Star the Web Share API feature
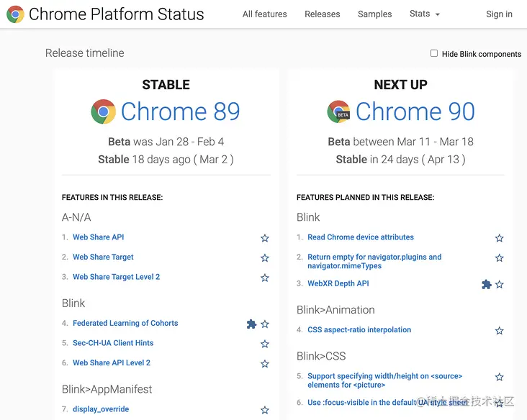The image size is (527, 420). [x=265, y=238]
